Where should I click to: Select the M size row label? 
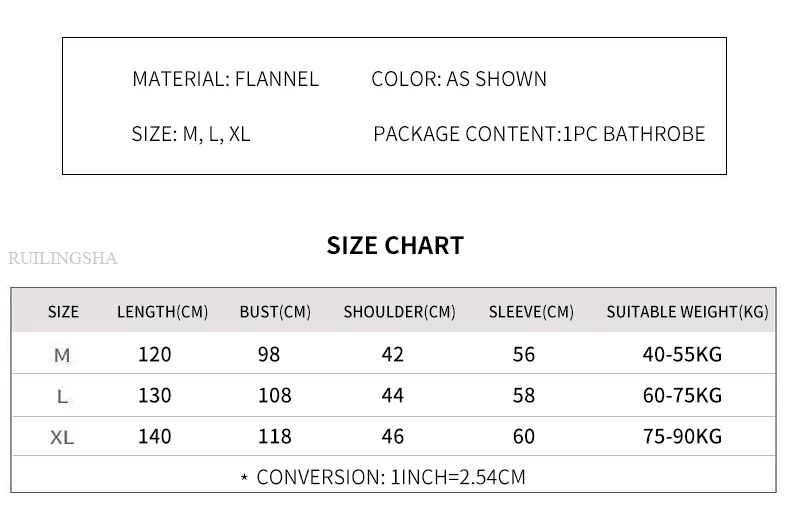[62, 356]
